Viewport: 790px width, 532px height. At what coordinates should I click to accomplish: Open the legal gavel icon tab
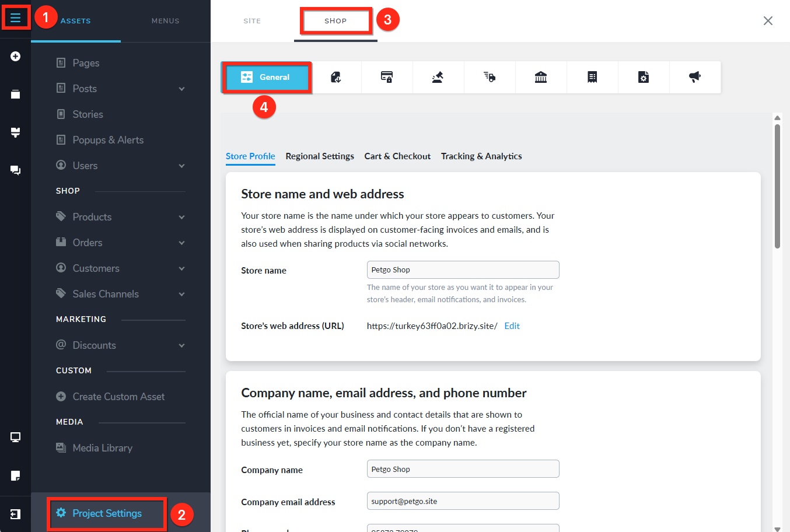(438, 77)
